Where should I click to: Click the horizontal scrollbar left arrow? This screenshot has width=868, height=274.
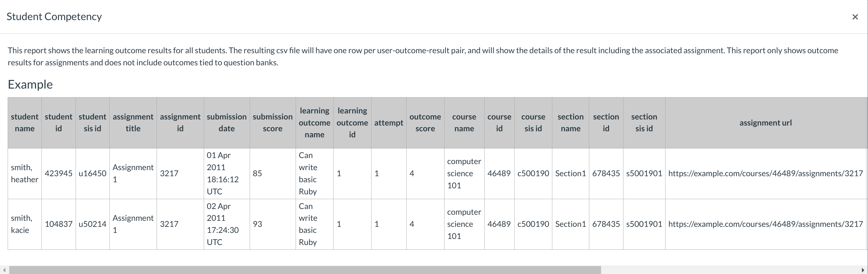[x=4, y=270]
